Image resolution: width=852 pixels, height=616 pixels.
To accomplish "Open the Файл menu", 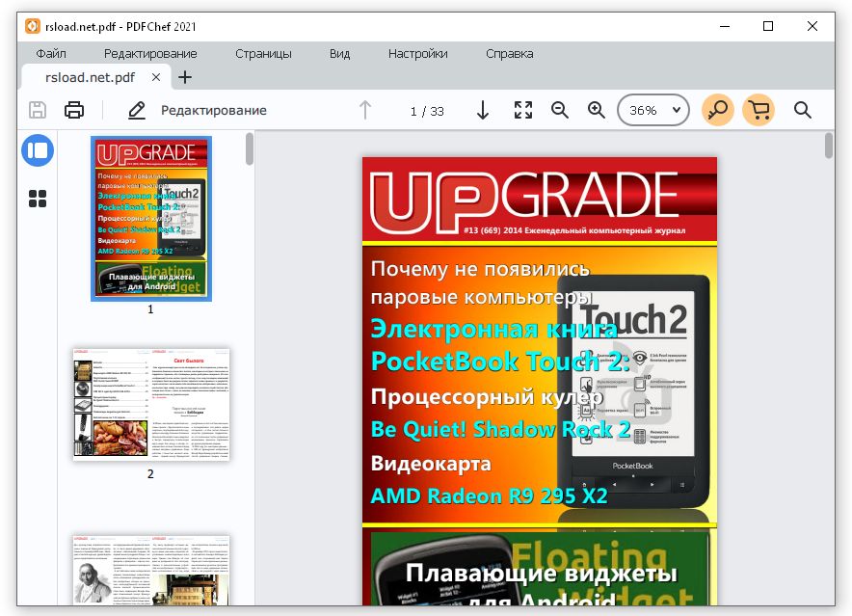I will (x=52, y=54).
